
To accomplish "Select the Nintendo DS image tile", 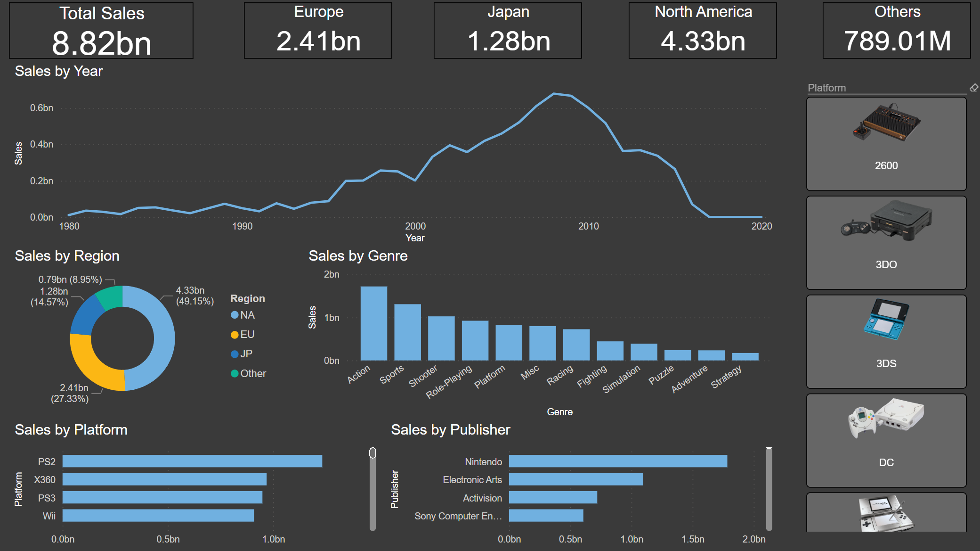I will coord(886,514).
